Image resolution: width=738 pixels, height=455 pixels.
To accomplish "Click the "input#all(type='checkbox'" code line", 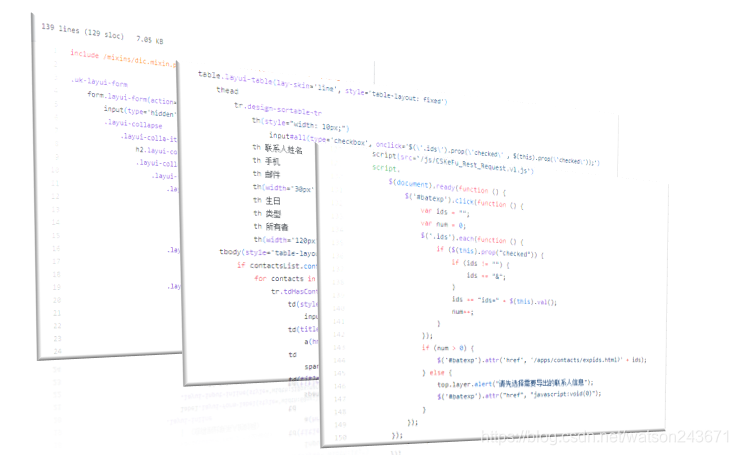I will point(434,148).
